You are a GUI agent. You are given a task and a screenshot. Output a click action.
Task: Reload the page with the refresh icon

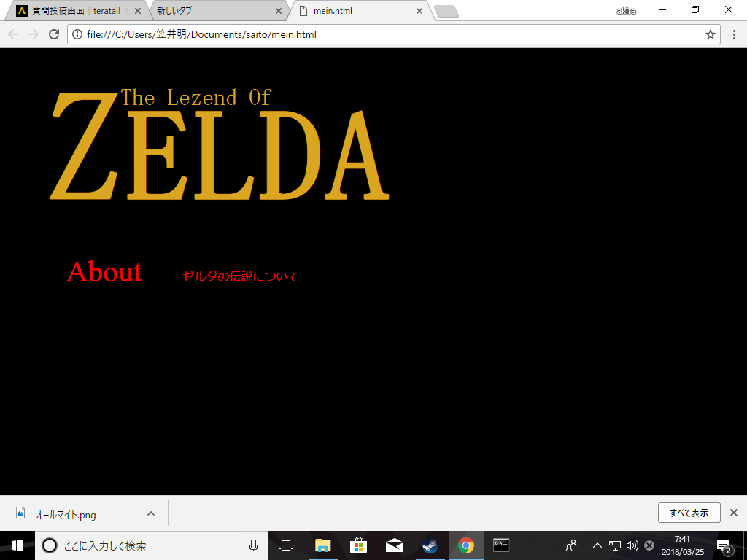[53, 34]
